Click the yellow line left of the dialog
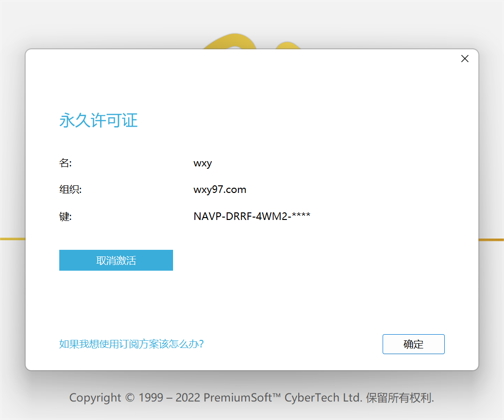This screenshot has height=420, width=504. [x=12, y=239]
